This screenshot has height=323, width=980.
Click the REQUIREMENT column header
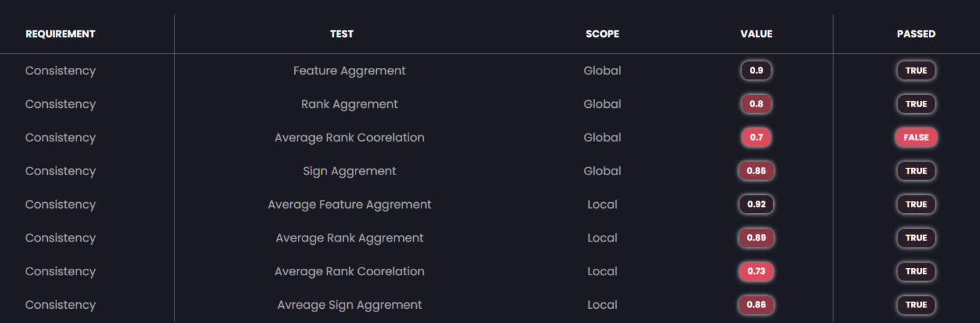60,34
